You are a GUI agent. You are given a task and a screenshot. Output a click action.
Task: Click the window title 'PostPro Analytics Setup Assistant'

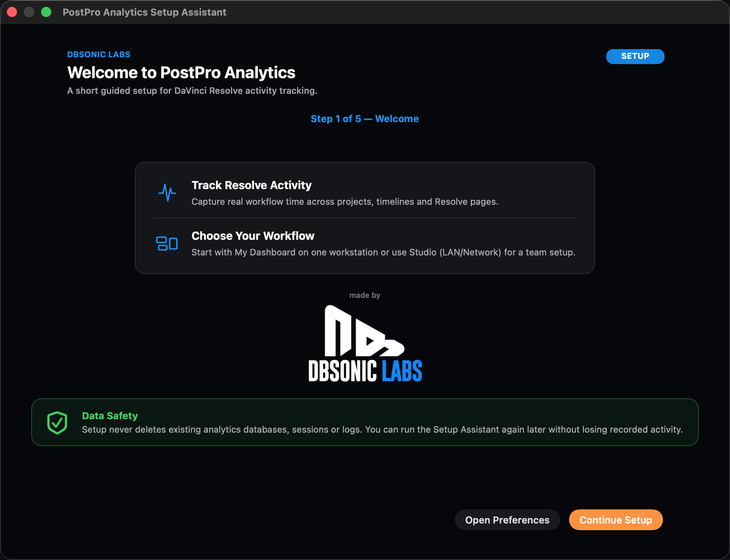(145, 12)
